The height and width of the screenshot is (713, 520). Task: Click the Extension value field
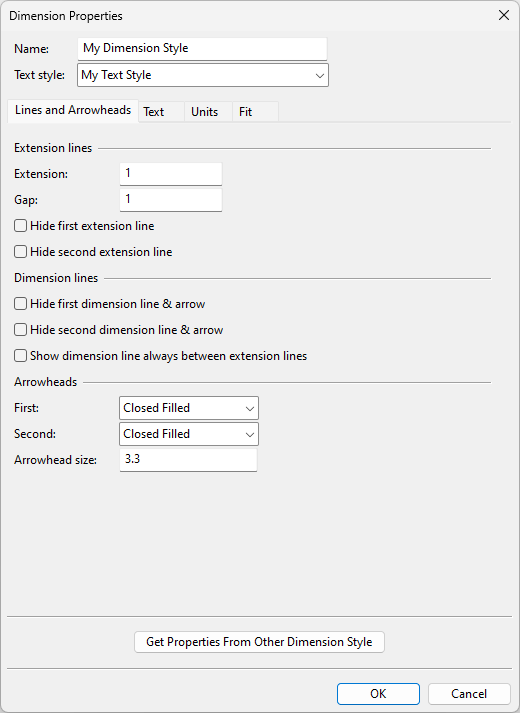pos(171,174)
